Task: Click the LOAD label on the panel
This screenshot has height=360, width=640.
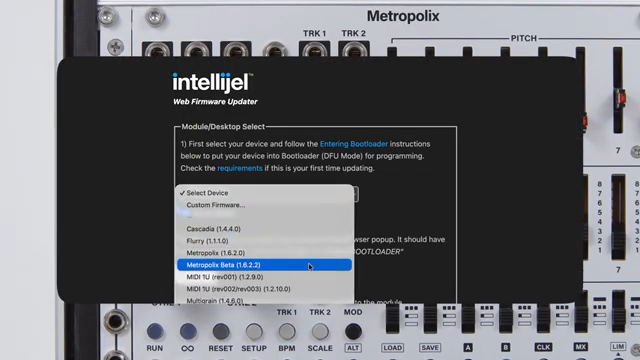Action: point(393,348)
